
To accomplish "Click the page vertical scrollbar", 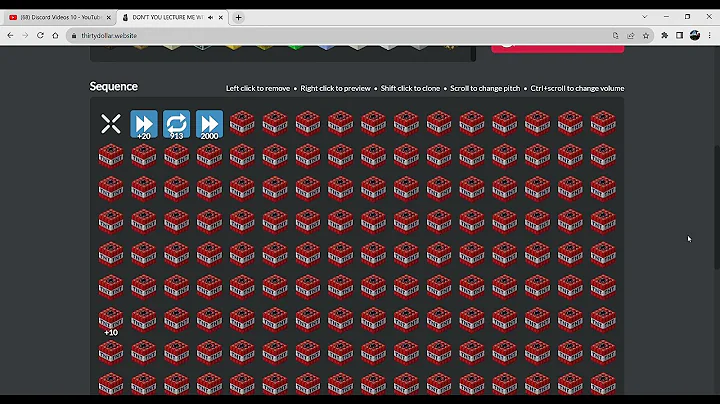I will coord(717,207).
